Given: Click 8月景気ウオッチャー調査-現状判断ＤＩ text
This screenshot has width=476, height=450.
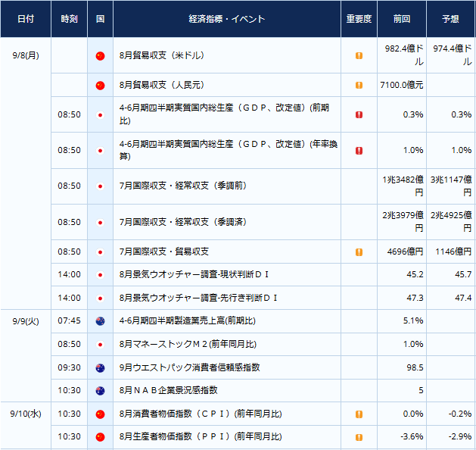Looking at the screenshot, I should pyautogui.click(x=194, y=274).
